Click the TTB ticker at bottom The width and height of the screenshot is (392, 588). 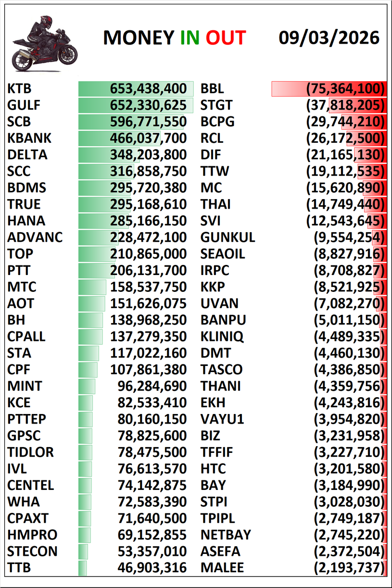click(x=19, y=567)
